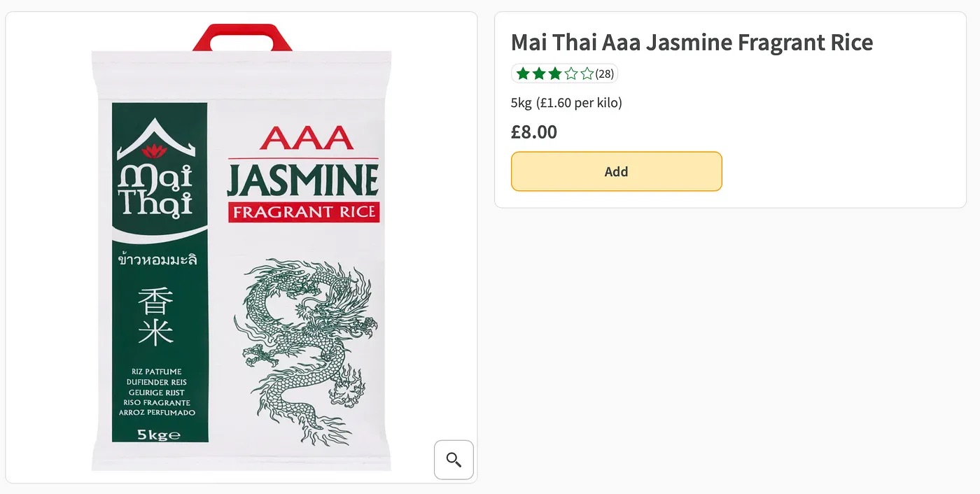The image size is (980, 494).
Task: Open the (28) reviews count link
Action: click(x=605, y=73)
